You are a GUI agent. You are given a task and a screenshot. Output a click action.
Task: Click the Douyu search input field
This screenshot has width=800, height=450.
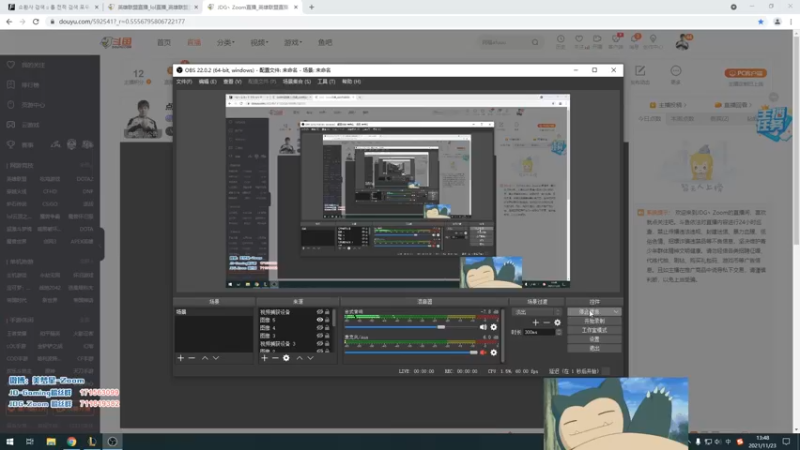504,42
